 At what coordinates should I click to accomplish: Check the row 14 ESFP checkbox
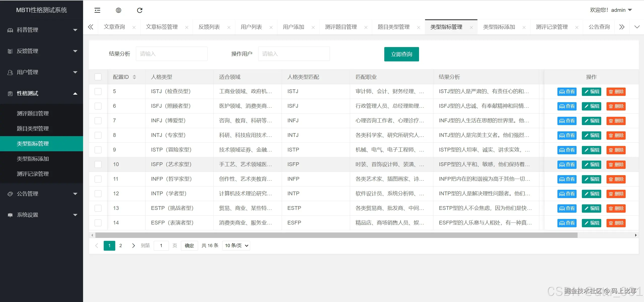(98, 223)
